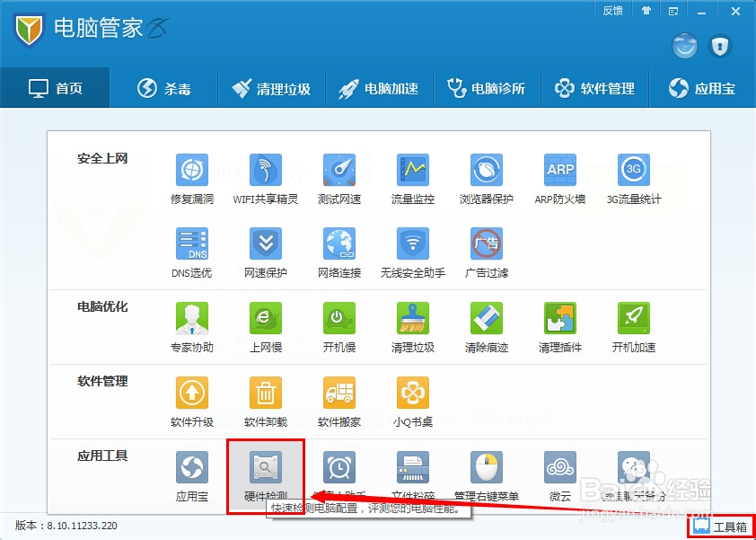756x540 pixels.
Task: Switch to 首页 home tab
Action: pyautogui.click(x=55, y=88)
